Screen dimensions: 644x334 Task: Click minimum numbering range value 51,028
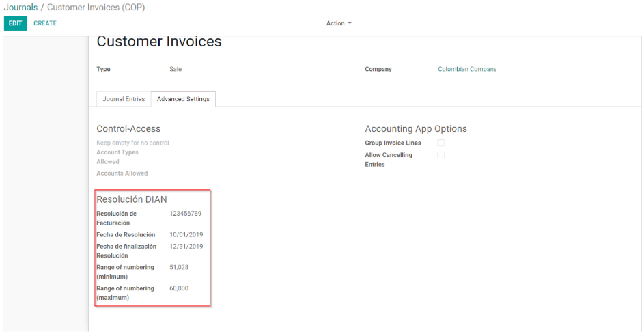point(179,267)
